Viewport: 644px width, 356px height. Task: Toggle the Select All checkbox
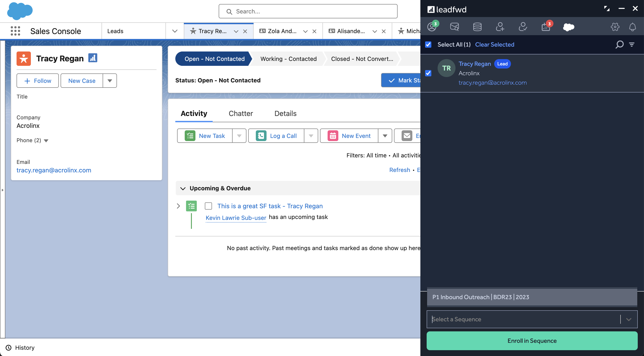point(428,45)
